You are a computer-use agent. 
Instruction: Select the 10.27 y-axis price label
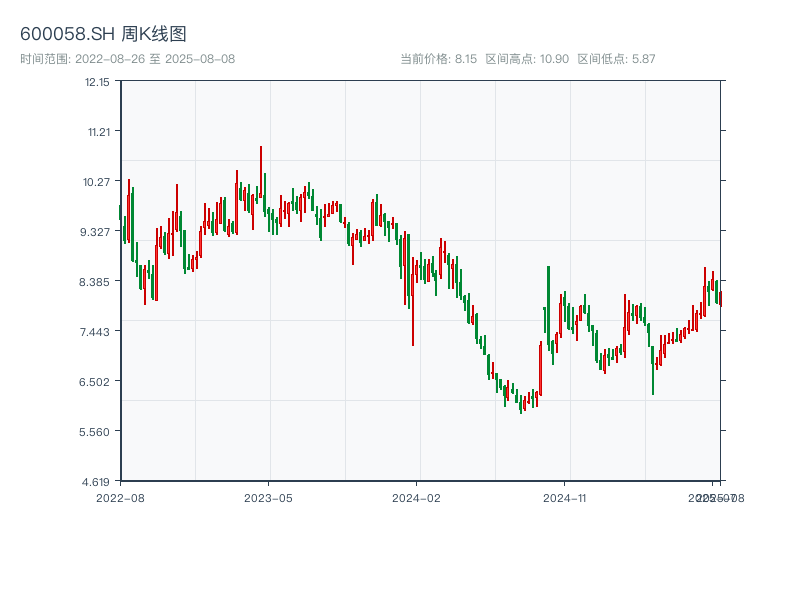[x=97, y=182]
